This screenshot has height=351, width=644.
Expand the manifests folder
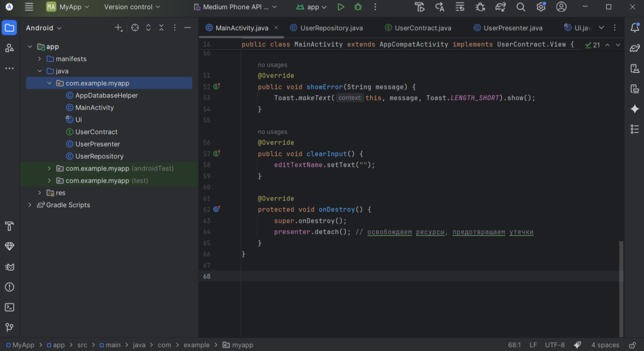(x=40, y=59)
